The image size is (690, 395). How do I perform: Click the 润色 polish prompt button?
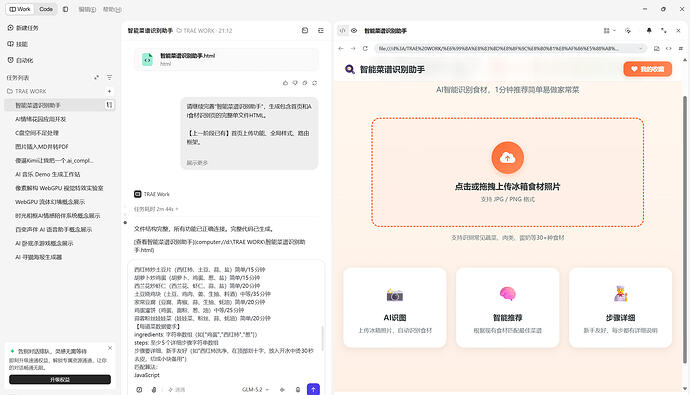pos(176,390)
